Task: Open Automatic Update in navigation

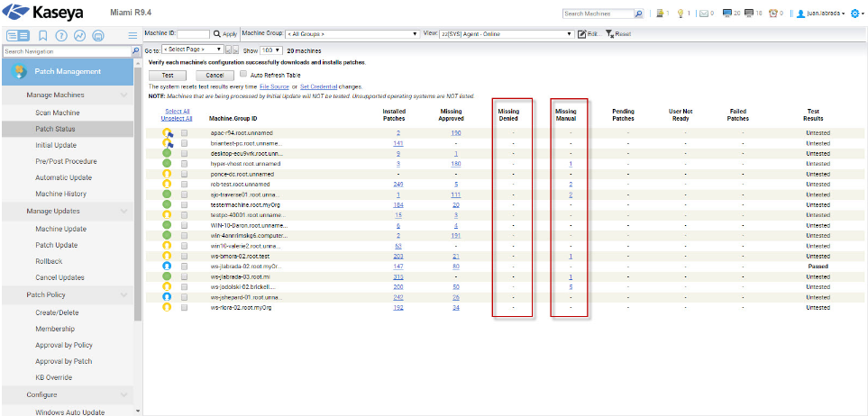Action: click(x=64, y=177)
